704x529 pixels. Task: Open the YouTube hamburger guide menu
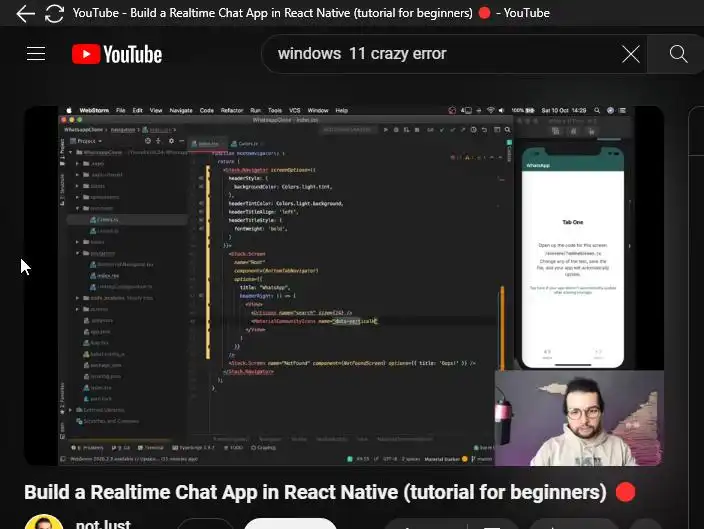(36, 54)
